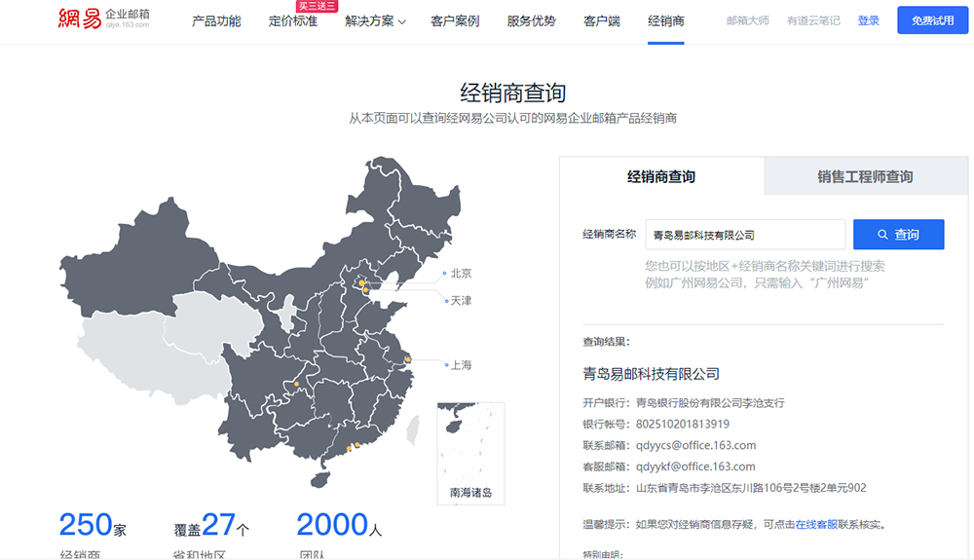Open the 在线客服 link
The width and height of the screenshot is (974, 560).
point(816,525)
